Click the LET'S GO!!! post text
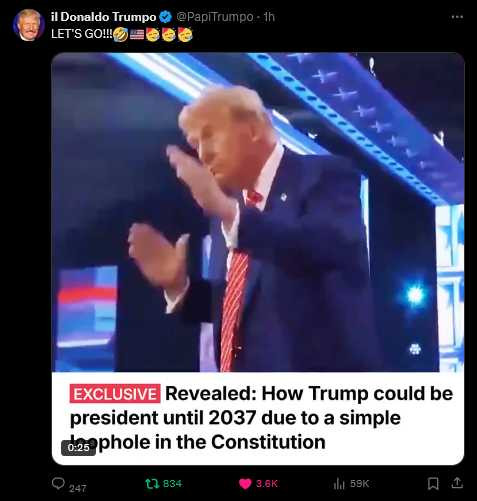This screenshot has width=477, height=501. [x=82, y=34]
